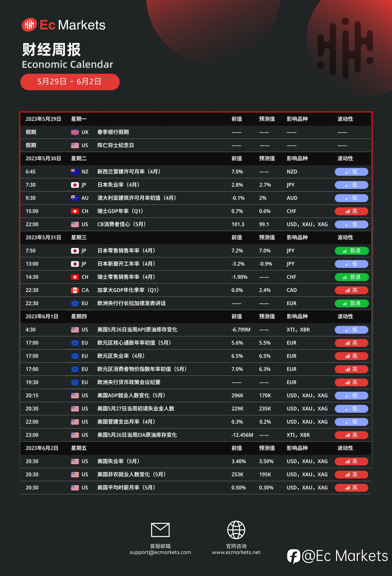The width and height of the screenshot is (392, 576).
Task: Click the 15:00 time in 瑞士GDP row
Action: click(32, 211)
